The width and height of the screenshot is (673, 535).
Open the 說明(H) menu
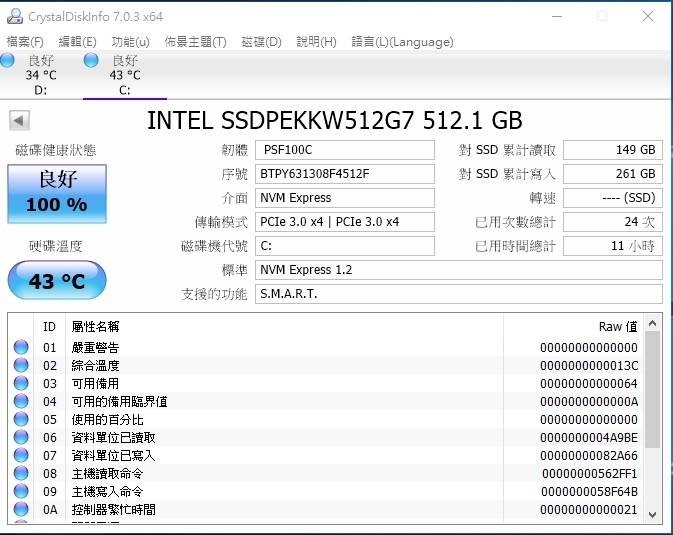tap(316, 42)
